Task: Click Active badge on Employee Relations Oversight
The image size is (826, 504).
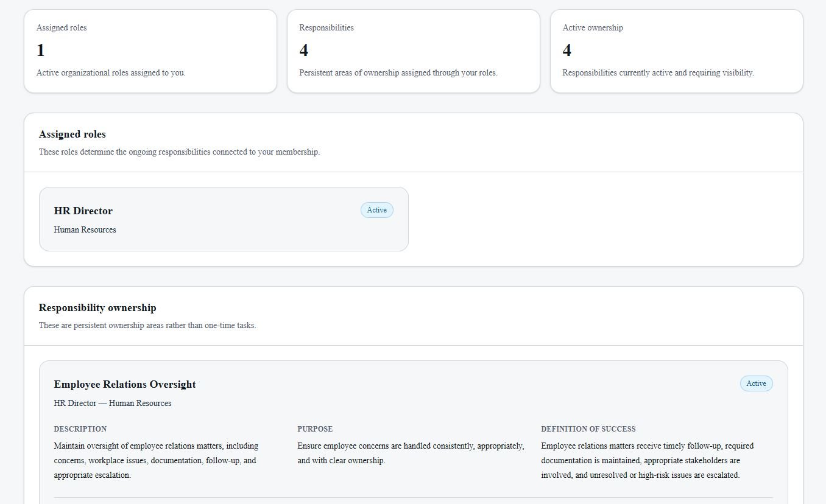Action: coord(757,383)
